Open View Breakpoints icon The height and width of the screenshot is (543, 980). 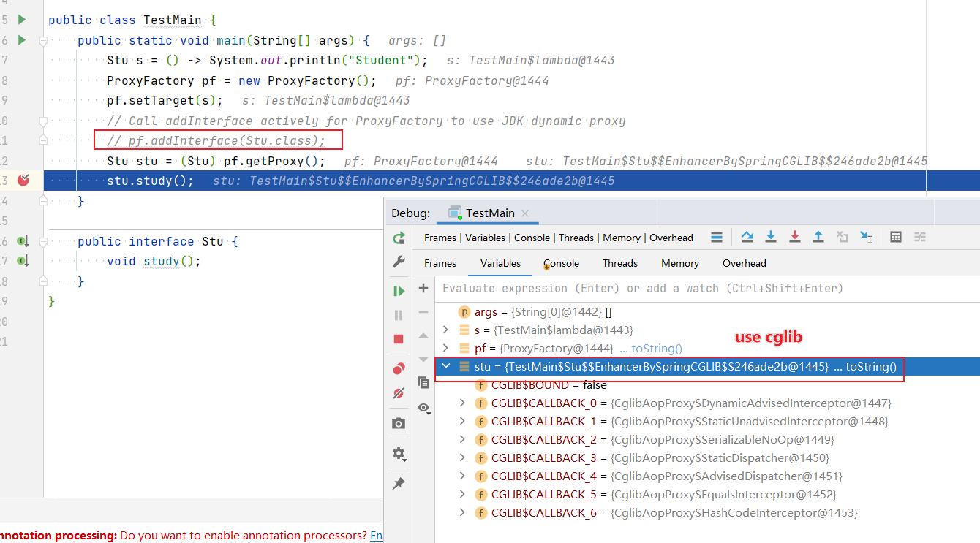click(x=399, y=368)
